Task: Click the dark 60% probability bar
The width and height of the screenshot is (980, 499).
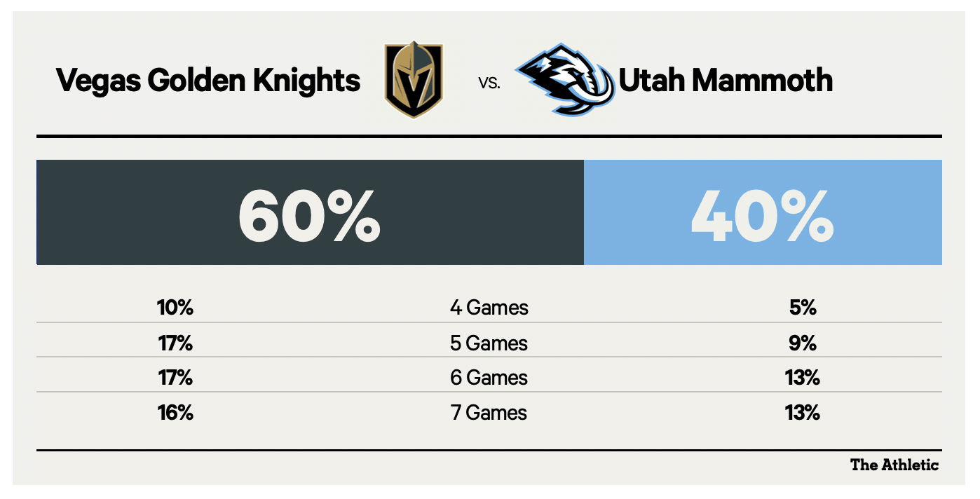Action: (x=310, y=212)
